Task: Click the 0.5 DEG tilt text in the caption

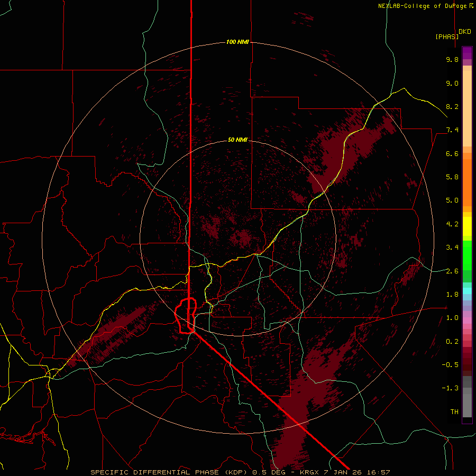Action: tap(269, 472)
